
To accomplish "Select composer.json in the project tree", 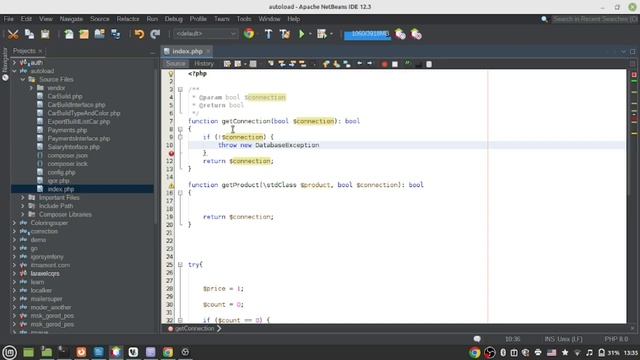I will pos(67,156).
